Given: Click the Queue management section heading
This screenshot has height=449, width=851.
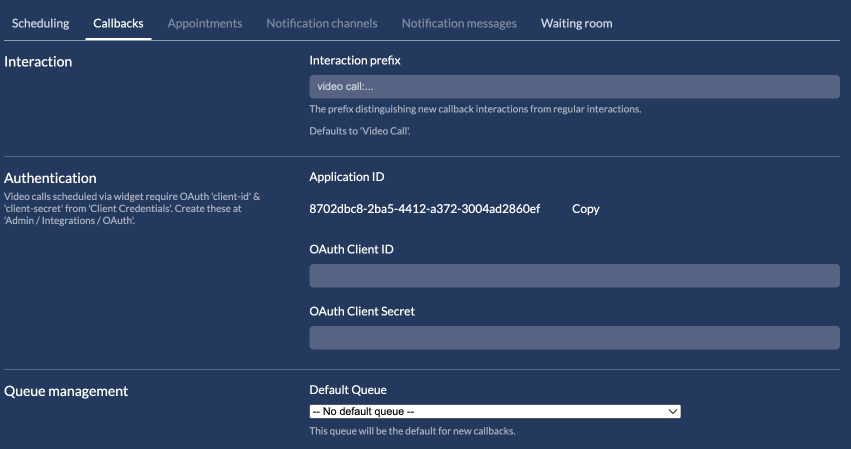Looking at the screenshot, I should tap(66, 391).
